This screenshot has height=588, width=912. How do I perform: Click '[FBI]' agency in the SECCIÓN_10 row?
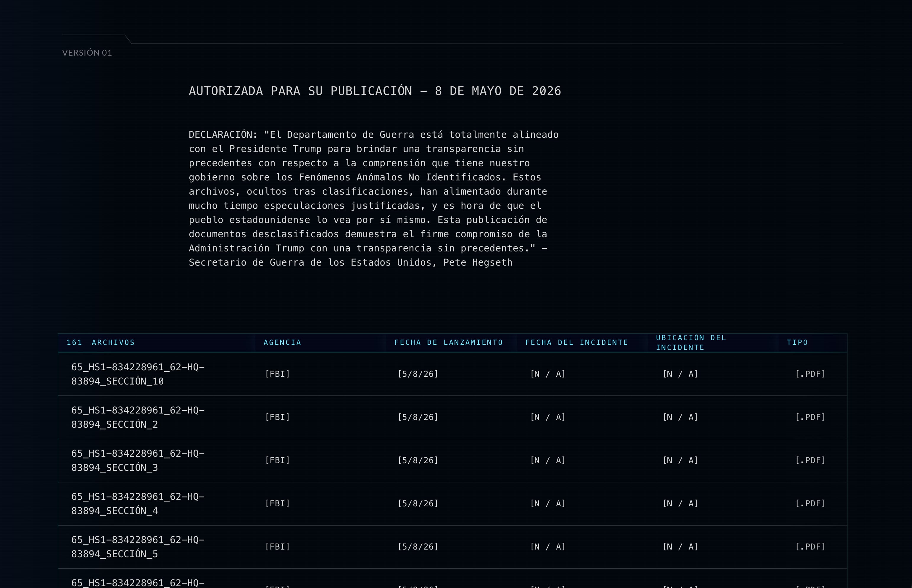(x=278, y=374)
